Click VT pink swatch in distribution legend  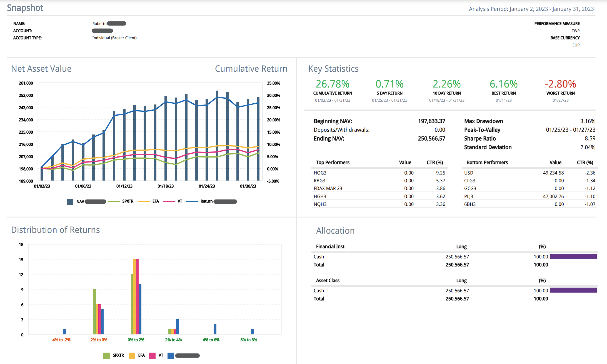152,356
